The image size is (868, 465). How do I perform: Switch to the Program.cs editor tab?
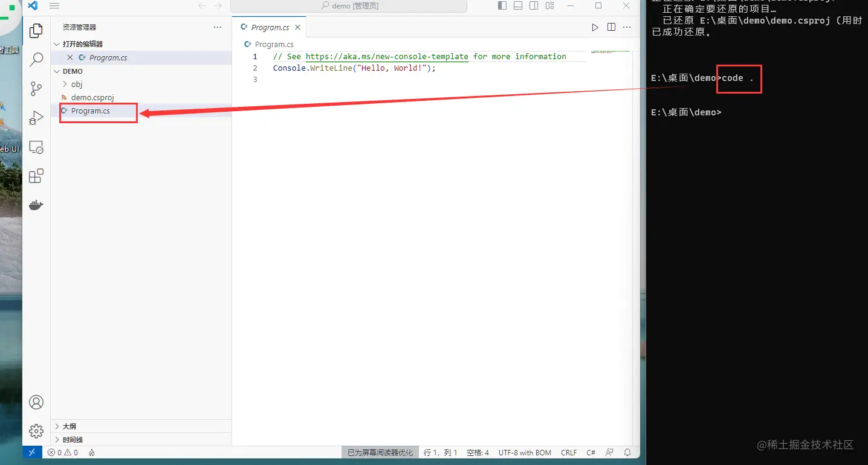point(270,27)
